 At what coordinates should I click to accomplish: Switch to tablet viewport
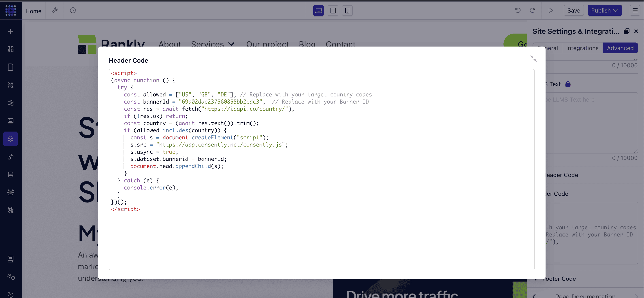click(x=333, y=11)
